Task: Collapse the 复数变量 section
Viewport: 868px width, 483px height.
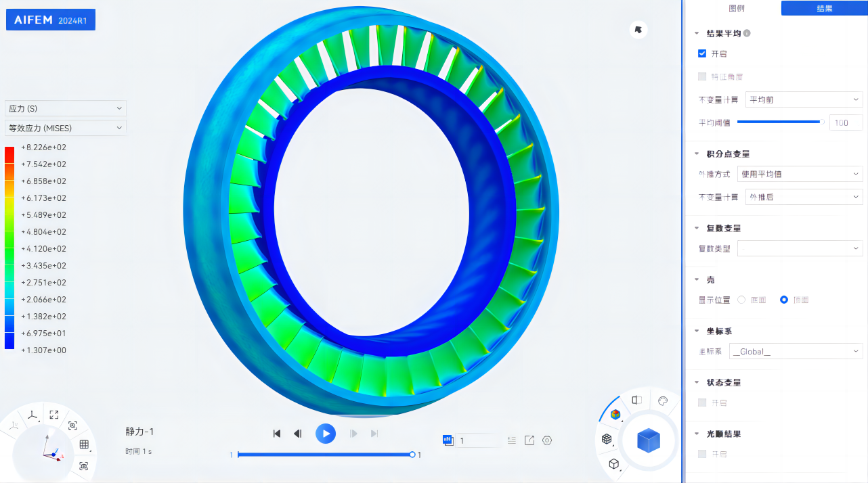Action: [697, 228]
